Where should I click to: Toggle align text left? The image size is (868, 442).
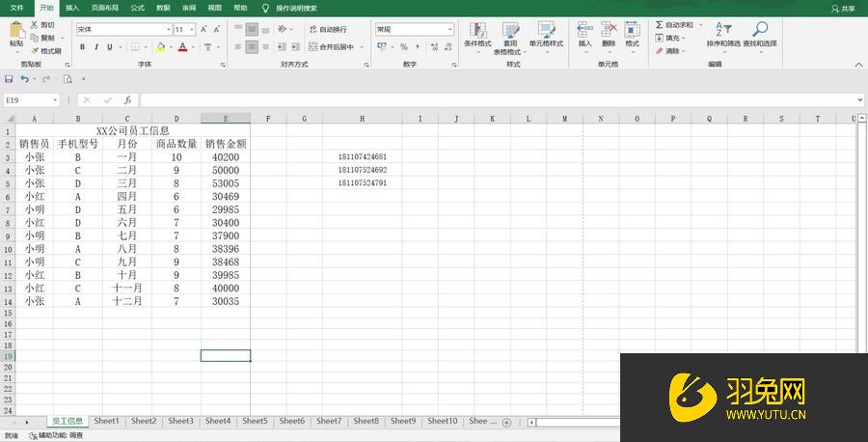tap(238, 47)
